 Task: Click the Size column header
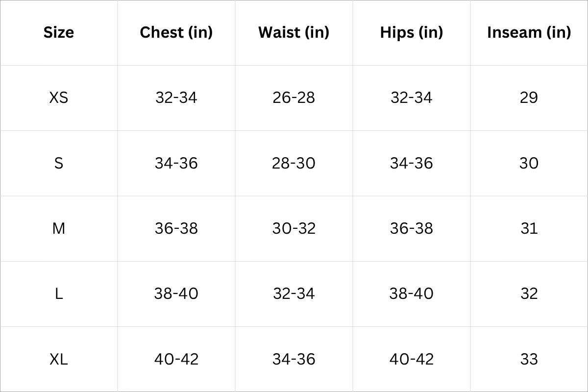pos(59,32)
